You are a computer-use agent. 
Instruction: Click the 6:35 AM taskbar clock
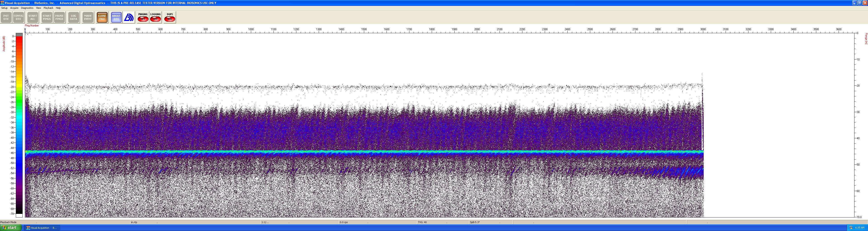coord(860,228)
